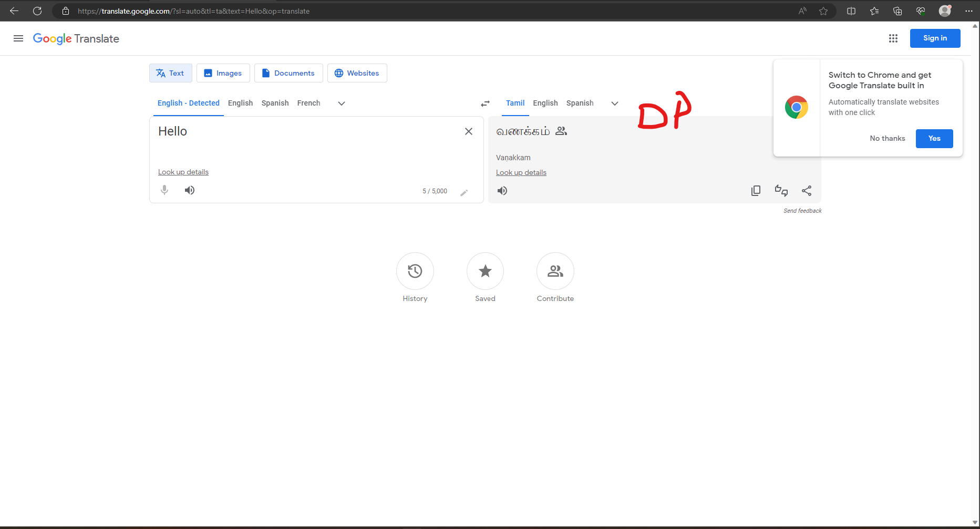Copy the Tamil translation
Screen dimensions: 980x529
[x=756, y=190]
